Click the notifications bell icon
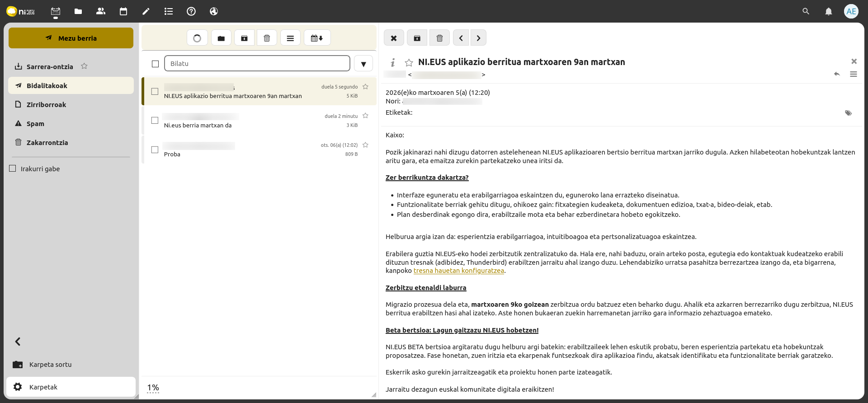868x403 pixels. click(x=828, y=11)
